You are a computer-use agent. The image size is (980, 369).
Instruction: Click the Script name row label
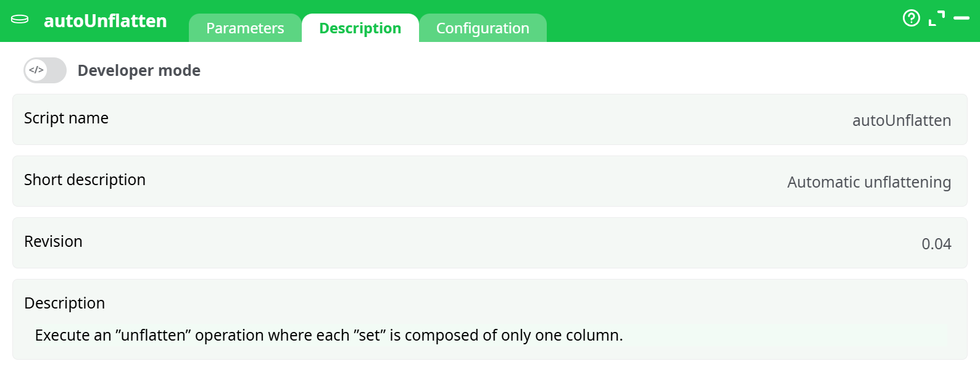pos(66,118)
